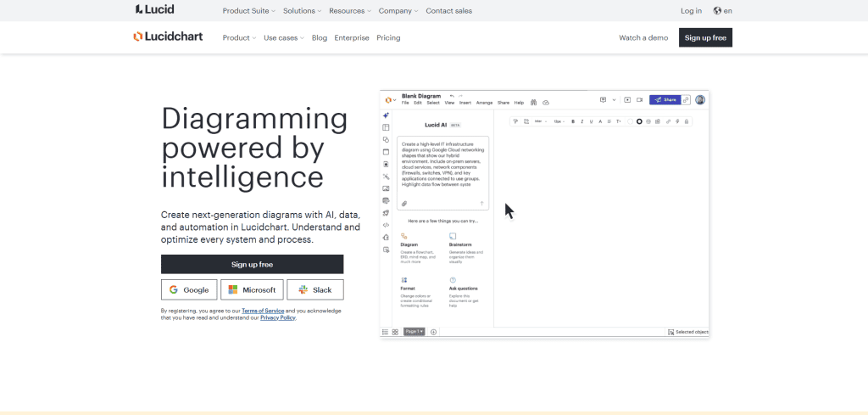This screenshot has height=415, width=868.
Task: Click the Lucidchart logo icon
Action: [x=137, y=37]
